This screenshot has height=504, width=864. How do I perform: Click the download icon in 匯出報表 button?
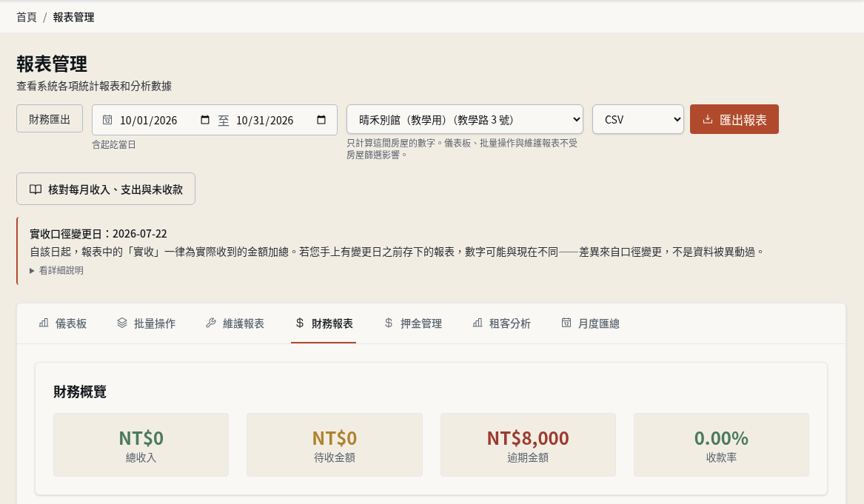click(708, 120)
